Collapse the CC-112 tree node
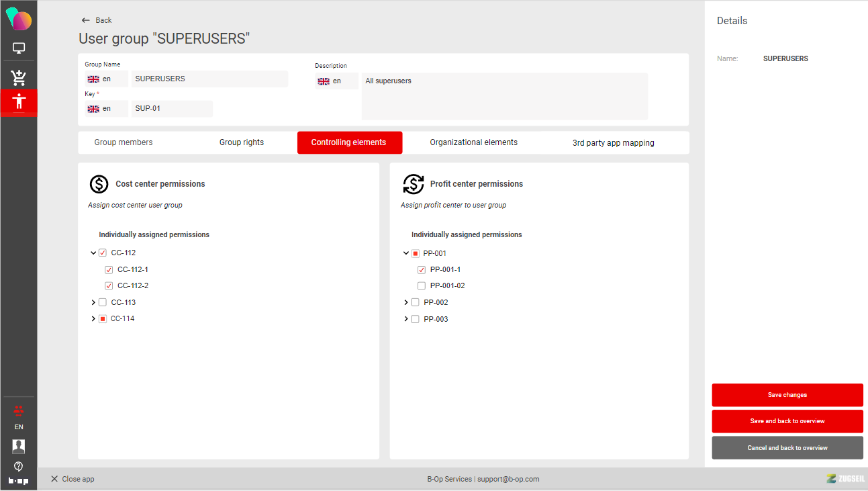The image size is (868, 491). click(x=93, y=253)
